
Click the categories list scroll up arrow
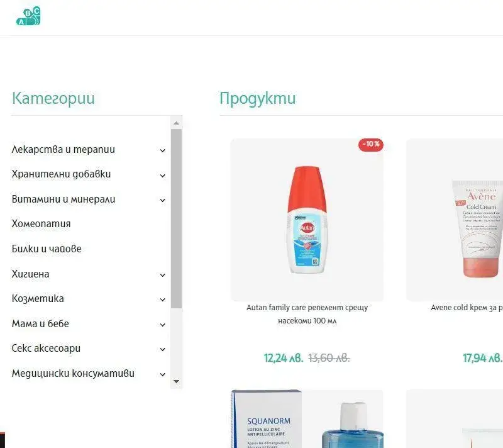176,123
